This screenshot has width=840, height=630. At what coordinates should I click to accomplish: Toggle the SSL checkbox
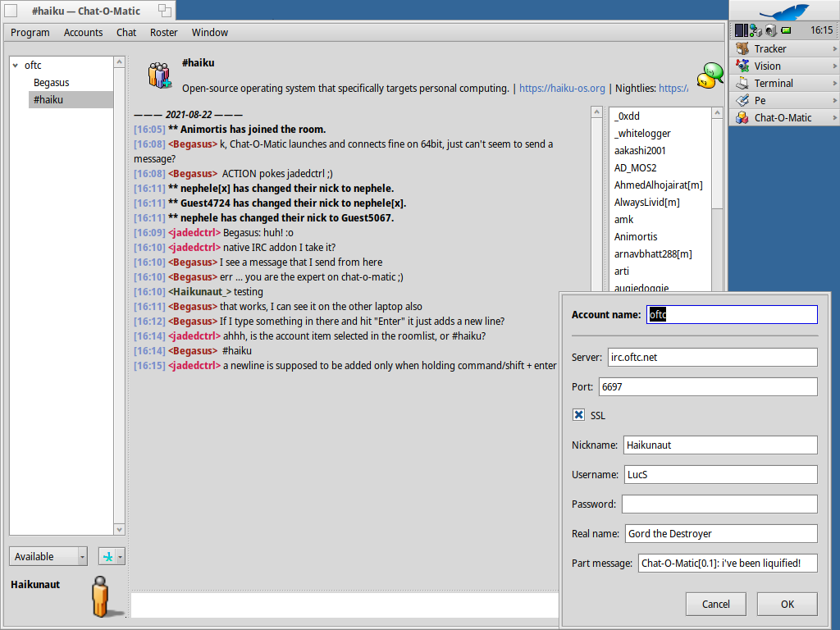578,415
